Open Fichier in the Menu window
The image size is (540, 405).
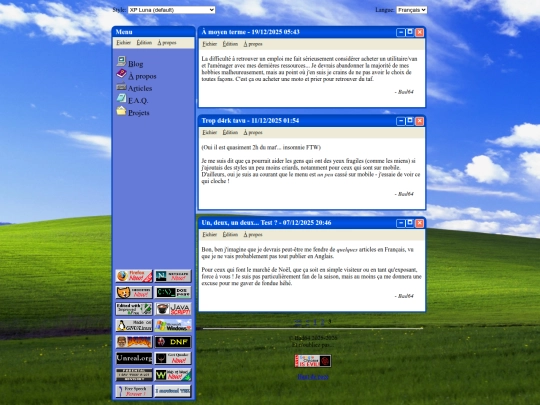(x=124, y=43)
